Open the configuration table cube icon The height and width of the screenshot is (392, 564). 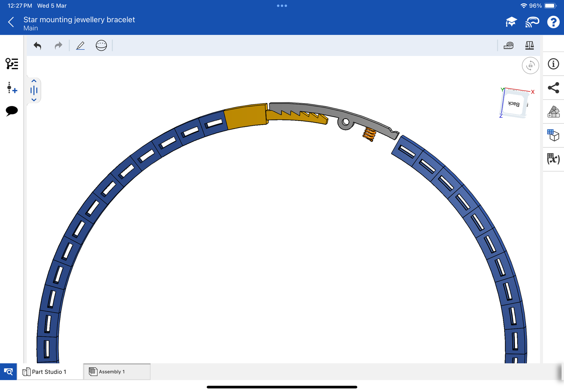point(553,135)
